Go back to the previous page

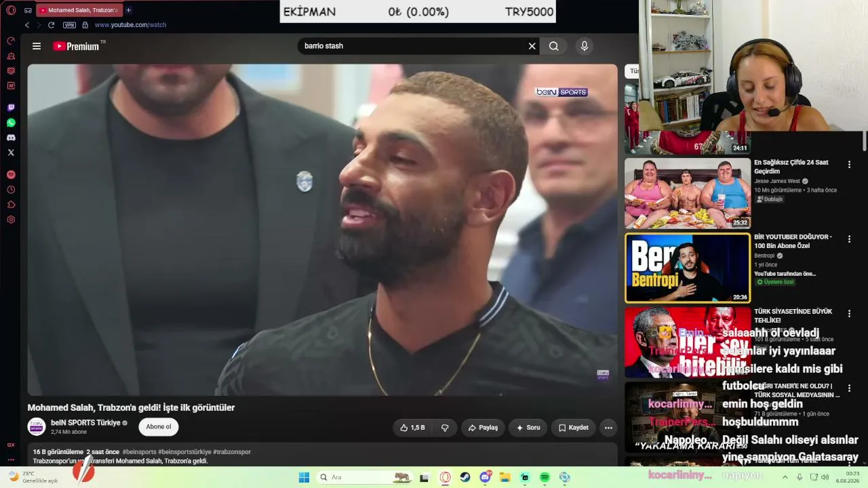tap(27, 25)
